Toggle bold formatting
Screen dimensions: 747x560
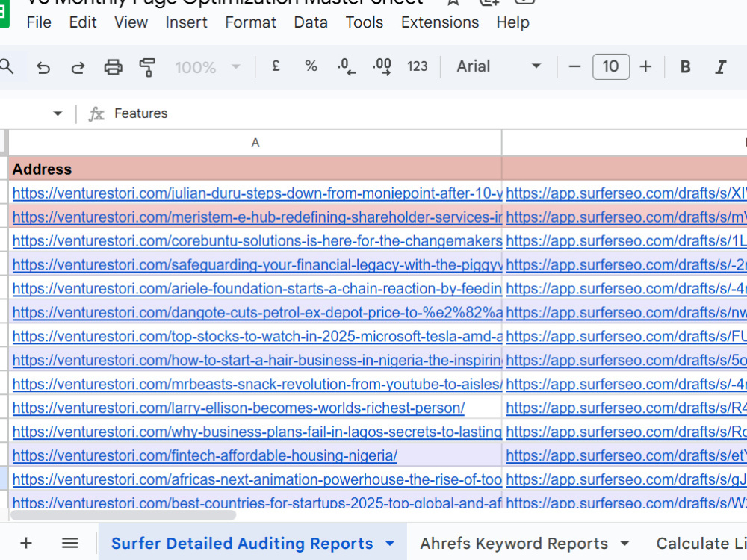[x=686, y=66]
